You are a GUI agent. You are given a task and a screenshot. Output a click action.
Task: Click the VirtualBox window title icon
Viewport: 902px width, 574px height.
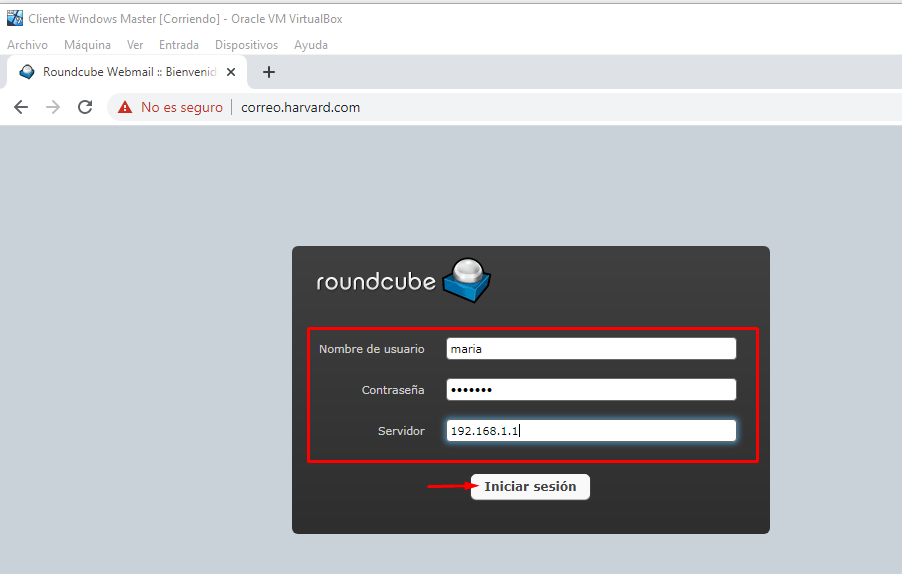point(14,19)
